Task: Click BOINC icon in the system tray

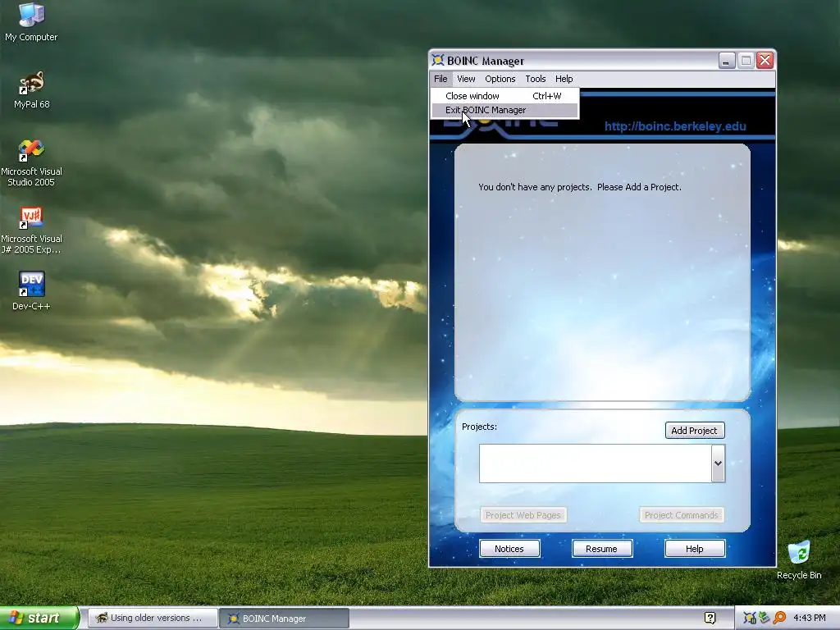Action: pos(749,618)
